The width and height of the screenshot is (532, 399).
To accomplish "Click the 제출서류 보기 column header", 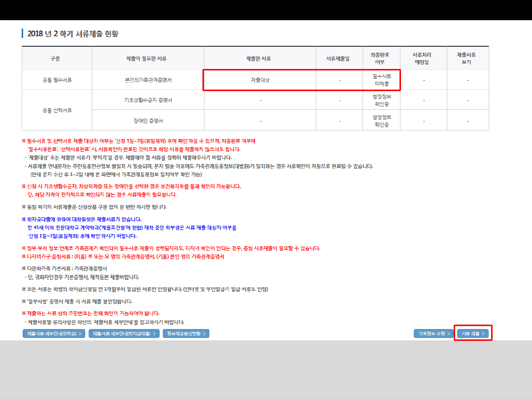I will pyautogui.click(x=467, y=59).
